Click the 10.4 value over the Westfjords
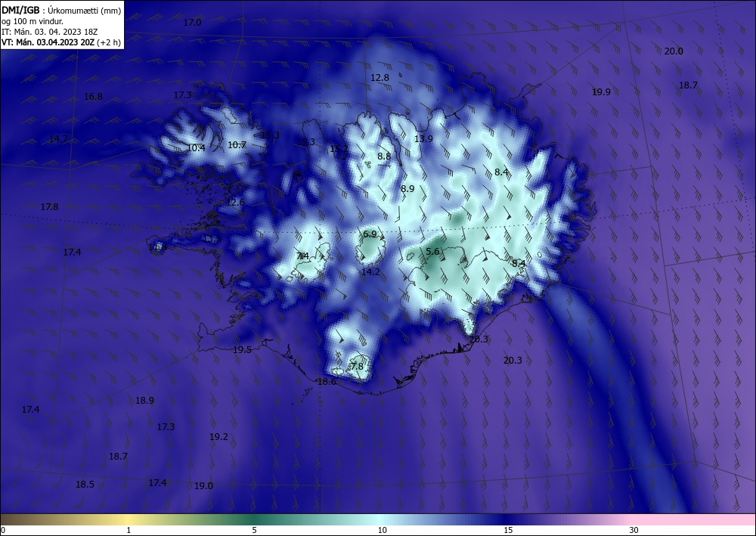Viewport: 756px width, 536px height. [197, 148]
